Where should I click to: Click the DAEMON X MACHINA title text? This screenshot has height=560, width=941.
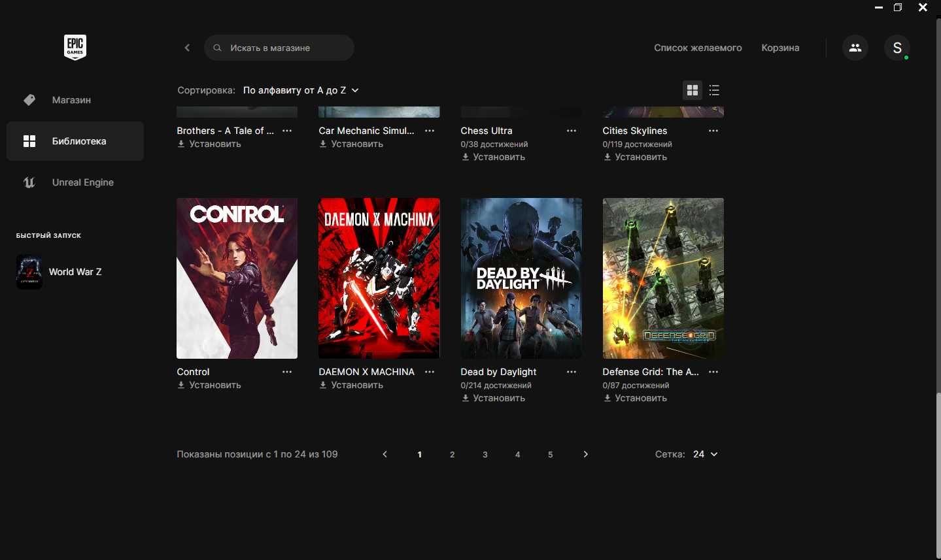366,372
